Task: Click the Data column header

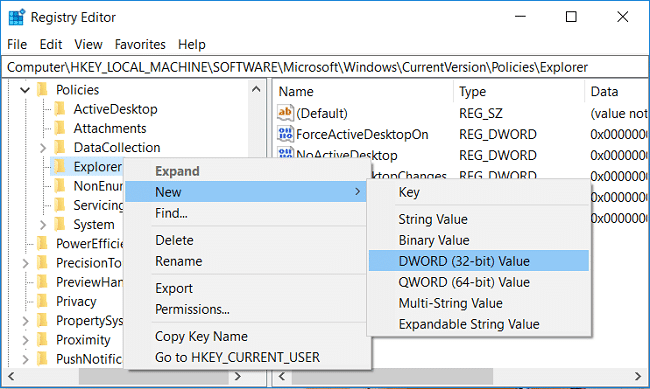Action: tap(617, 91)
